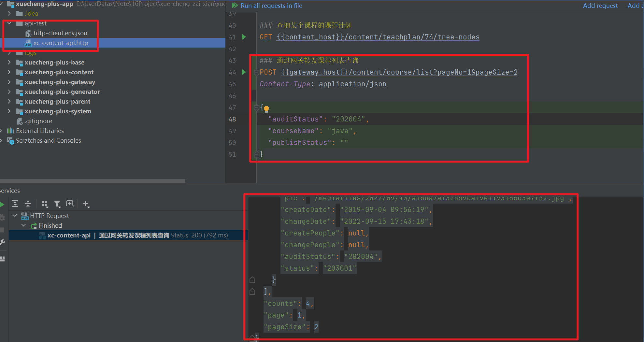Expand the xuecheng-plus-system module
Viewport: 644px width, 342px height.
pyautogui.click(x=9, y=111)
